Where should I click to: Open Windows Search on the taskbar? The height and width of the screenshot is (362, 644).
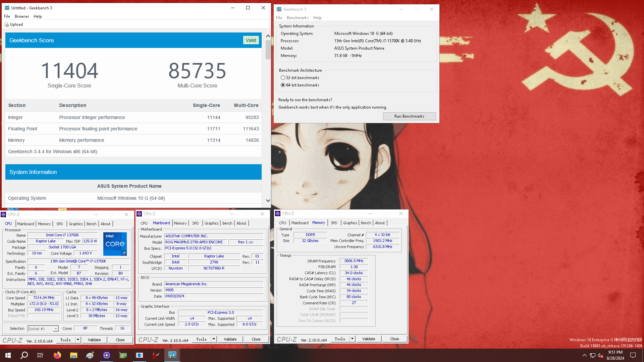[x=24, y=355]
